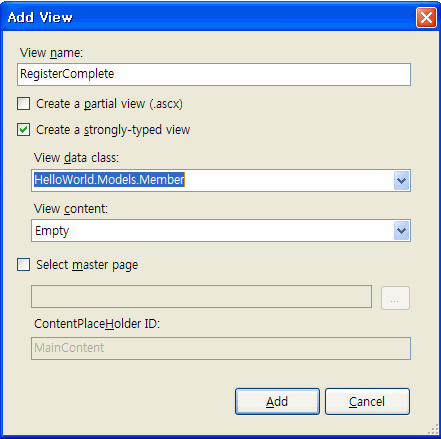The image size is (441, 439).
Task: Click the ellipsis browse button
Action: (395, 298)
